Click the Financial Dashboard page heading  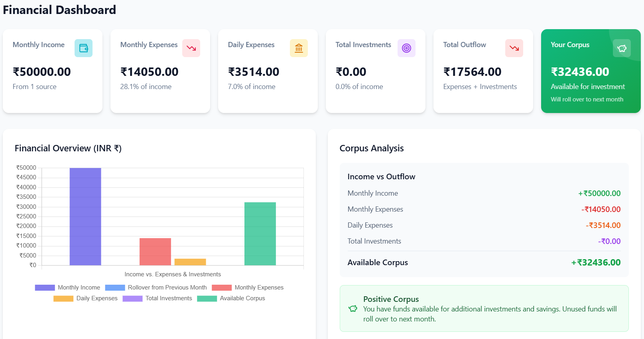[59, 10]
